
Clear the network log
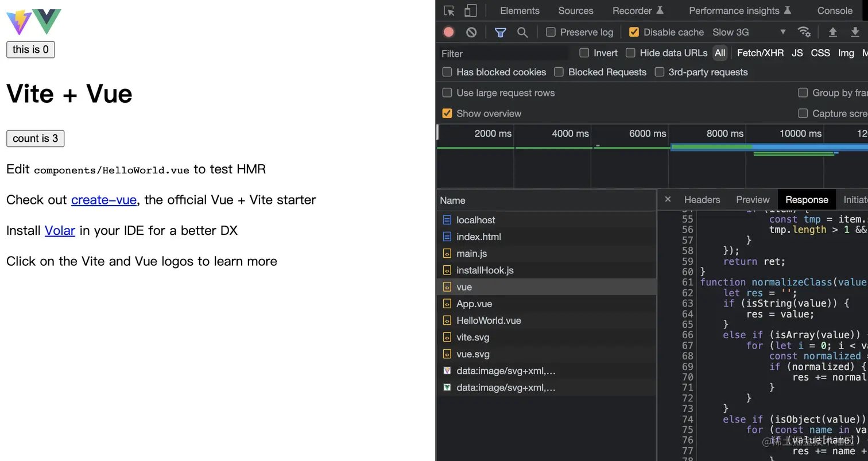tap(471, 32)
